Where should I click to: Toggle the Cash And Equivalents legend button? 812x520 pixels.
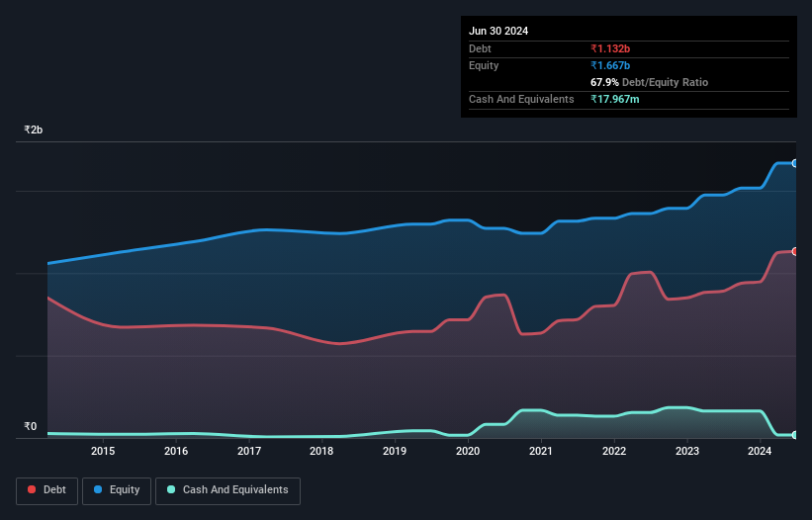227,490
